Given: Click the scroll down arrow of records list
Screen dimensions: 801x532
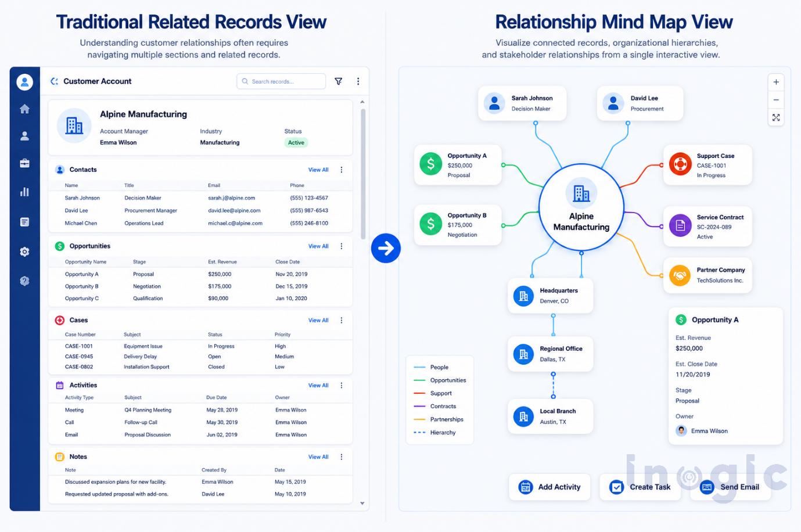Looking at the screenshot, I should pos(362,504).
